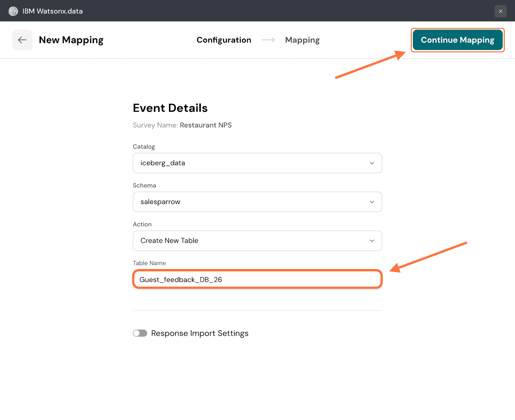Open the iceberg_data catalog dropdown
This screenshot has width=515, height=420.
(x=257, y=163)
